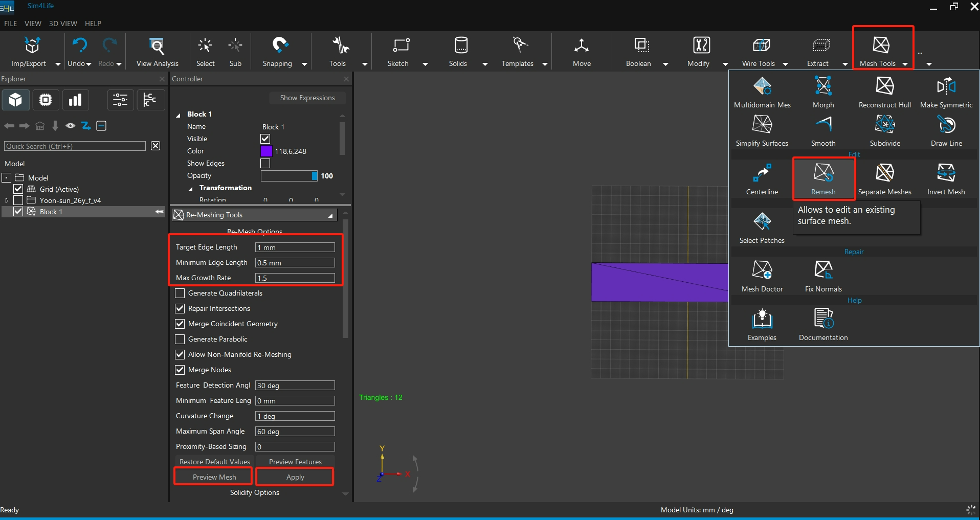Uncheck Repair Intersections option
Screen dimensions: 980x520
coord(180,309)
